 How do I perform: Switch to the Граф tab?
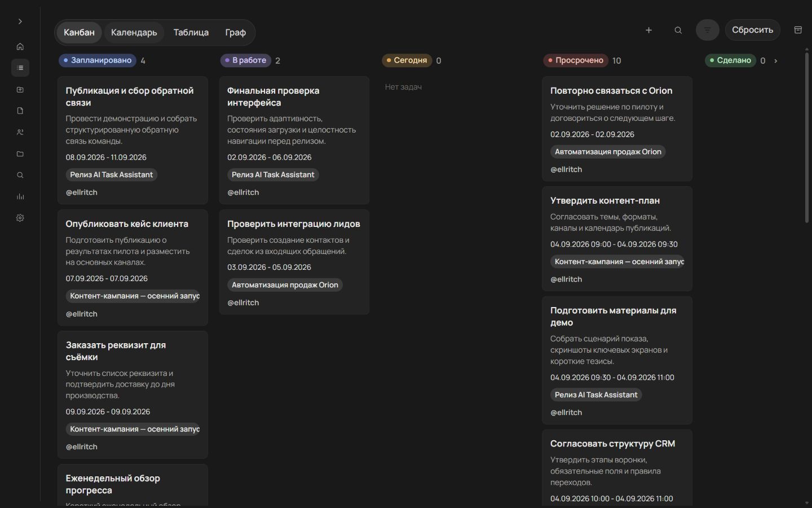tap(236, 32)
